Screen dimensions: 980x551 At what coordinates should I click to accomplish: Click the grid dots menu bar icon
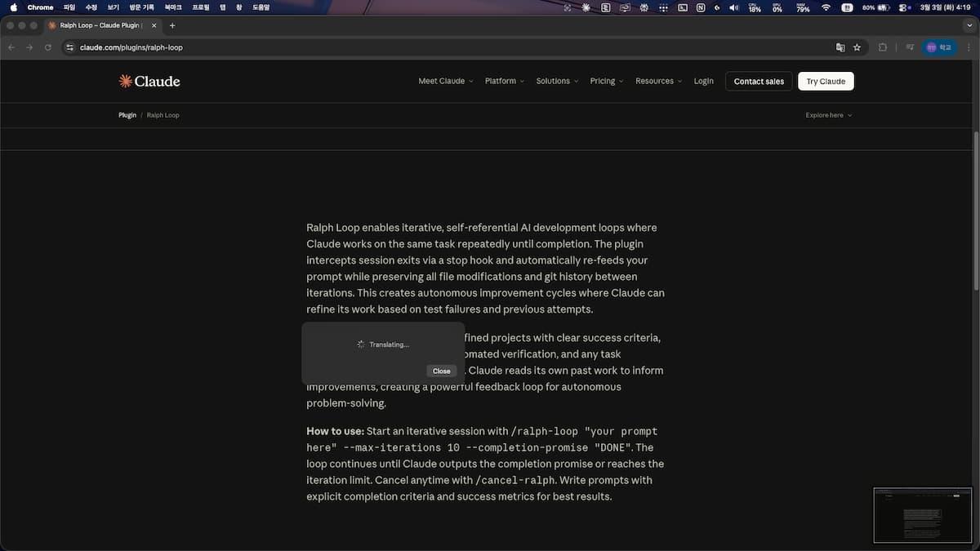point(663,7)
